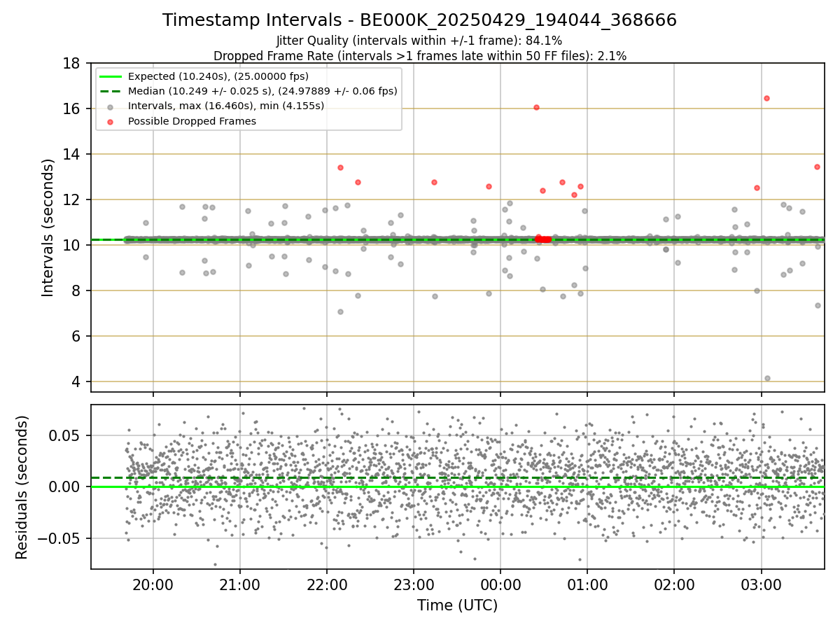
Task: Click the 18 tick label on intervals axis
Action: (71, 63)
